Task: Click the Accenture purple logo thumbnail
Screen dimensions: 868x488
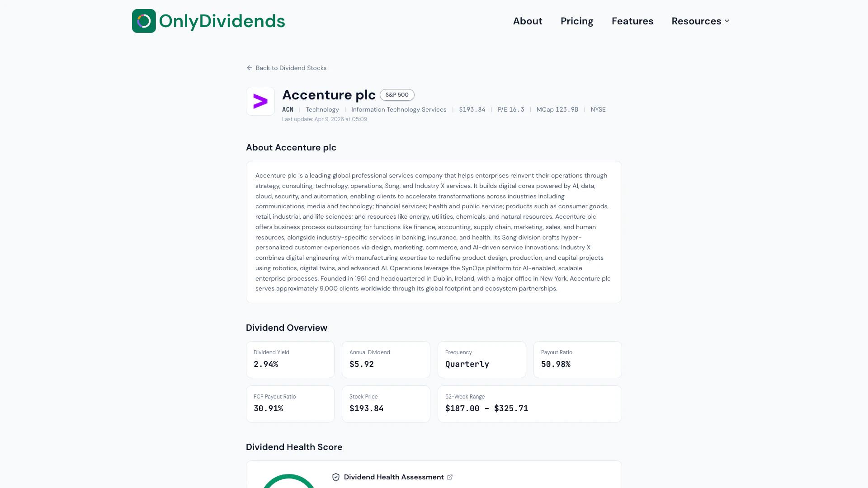Action: [x=260, y=101]
